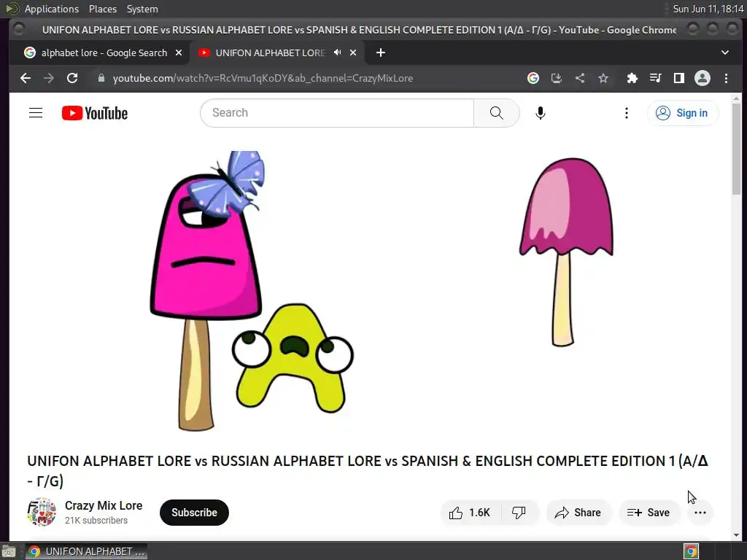
Task: Click scrollbar up arrow
Action: [x=737, y=98]
